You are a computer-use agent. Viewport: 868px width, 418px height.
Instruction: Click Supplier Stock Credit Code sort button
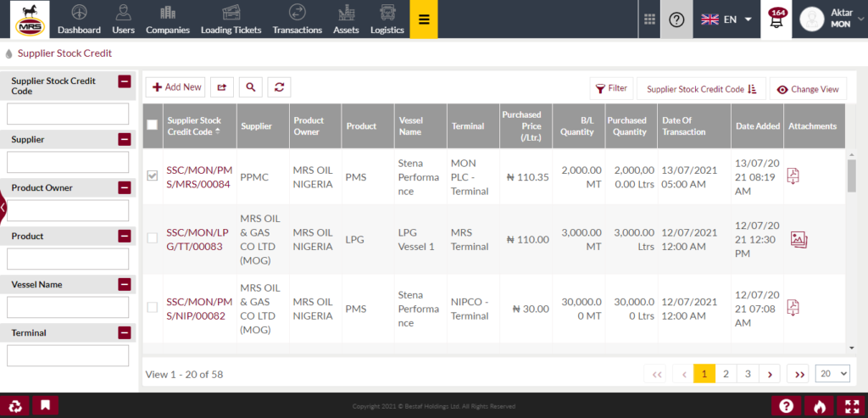[x=701, y=89]
